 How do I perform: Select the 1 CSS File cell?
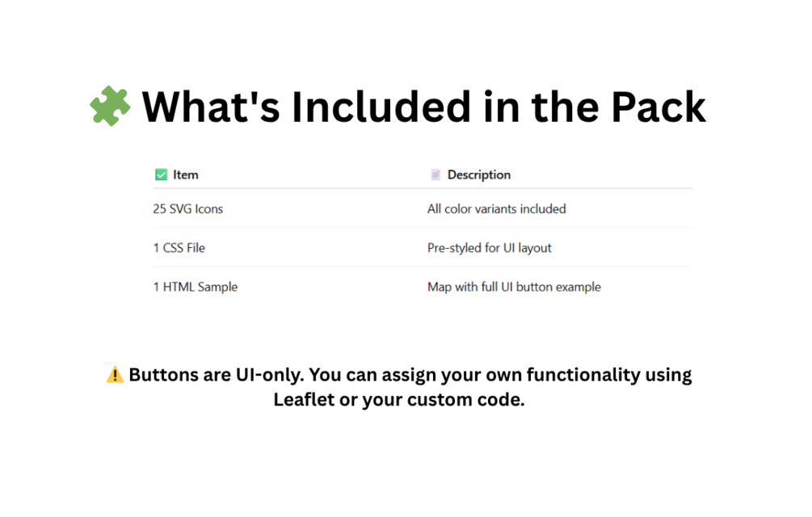(x=179, y=248)
